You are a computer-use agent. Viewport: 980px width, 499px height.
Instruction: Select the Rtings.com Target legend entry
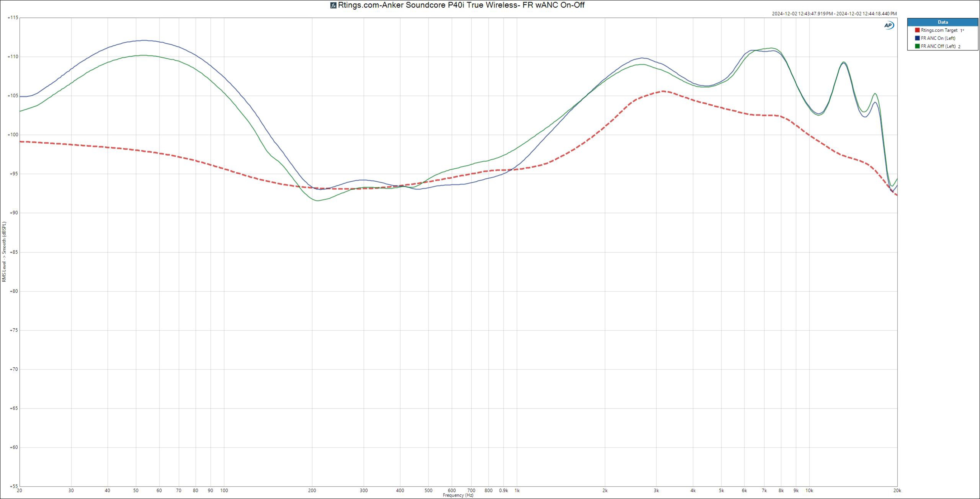point(939,30)
